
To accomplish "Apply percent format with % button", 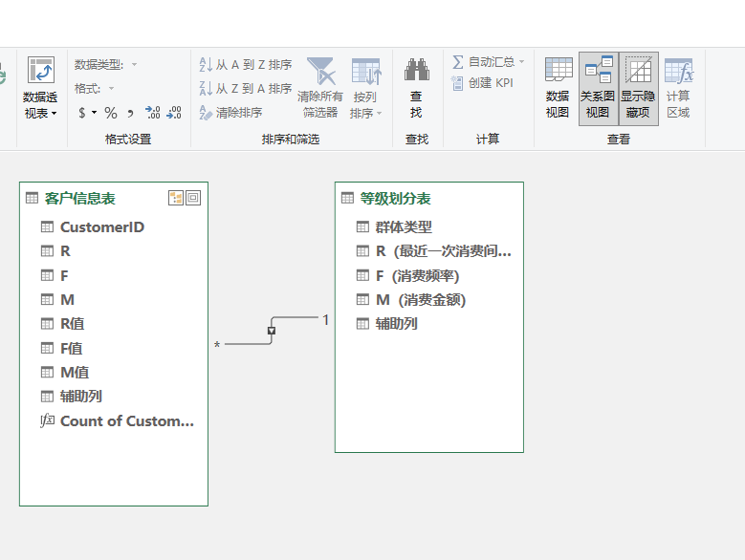I will click(111, 113).
